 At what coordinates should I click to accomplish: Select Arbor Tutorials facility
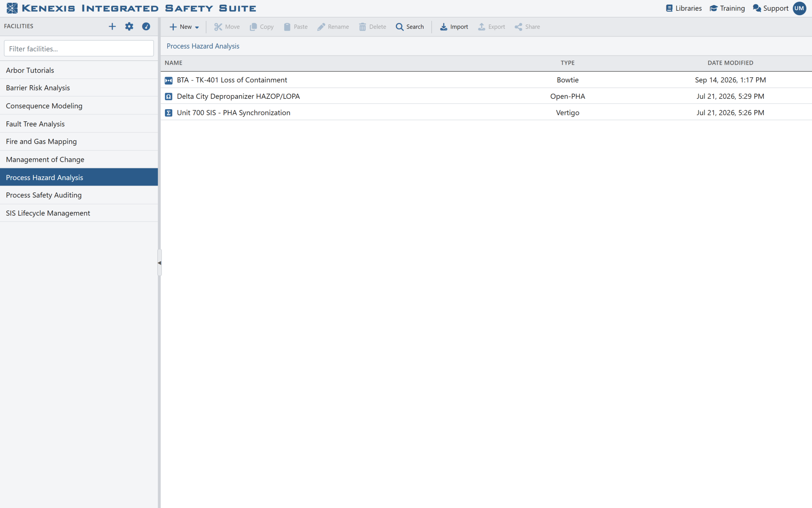coord(79,70)
